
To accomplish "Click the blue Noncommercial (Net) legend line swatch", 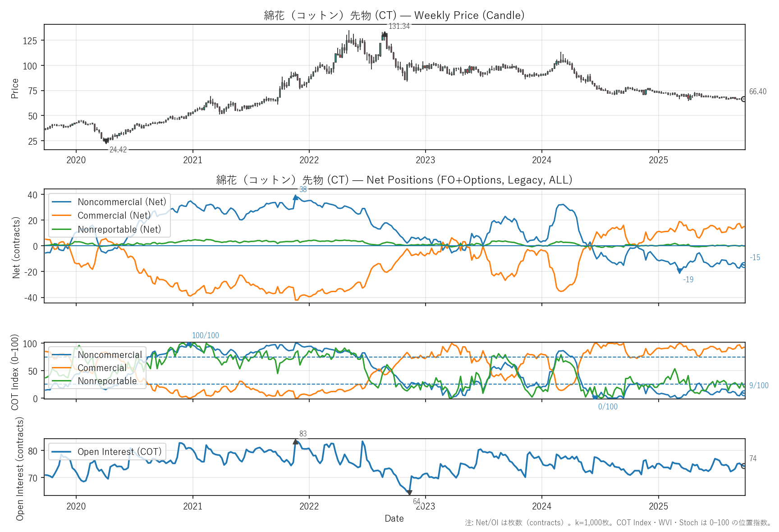I will coord(62,202).
